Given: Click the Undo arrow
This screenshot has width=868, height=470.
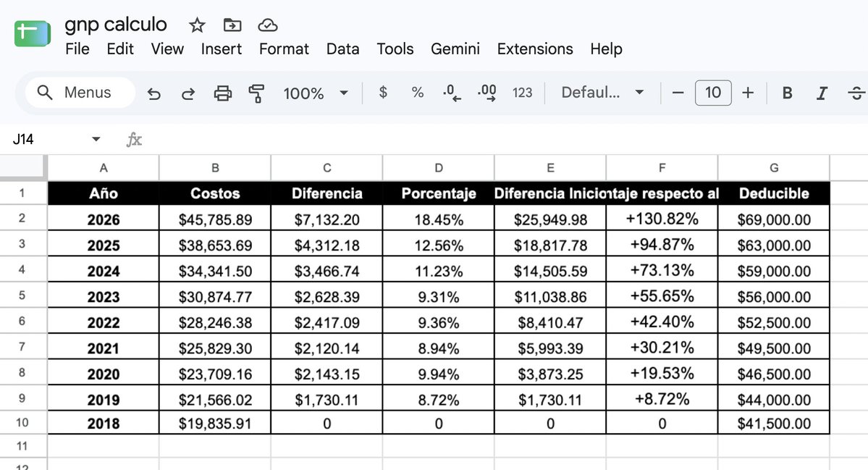Looking at the screenshot, I should click(x=154, y=93).
